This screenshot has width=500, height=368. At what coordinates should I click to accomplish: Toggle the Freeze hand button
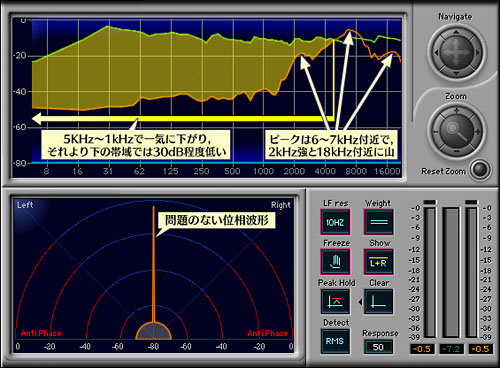pos(336,261)
